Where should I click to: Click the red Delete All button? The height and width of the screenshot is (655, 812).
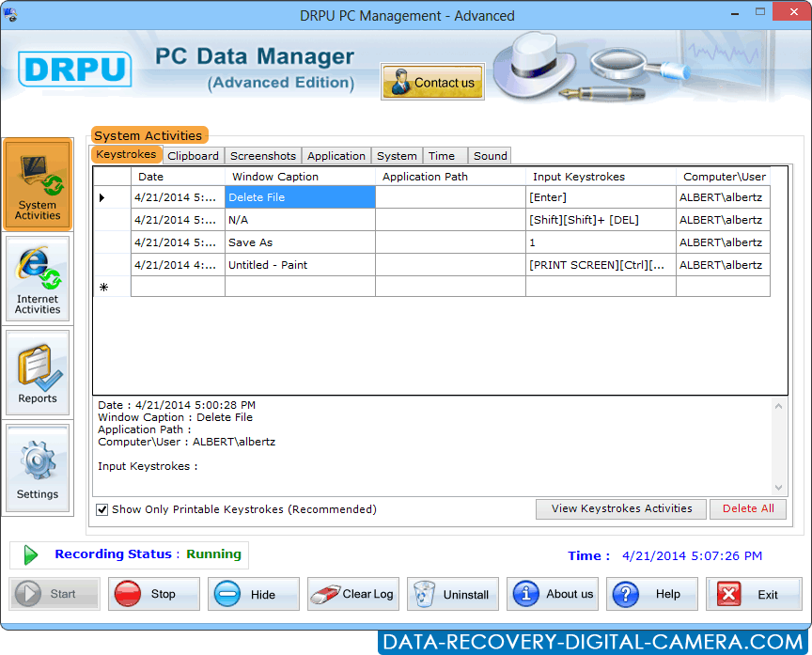click(748, 508)
